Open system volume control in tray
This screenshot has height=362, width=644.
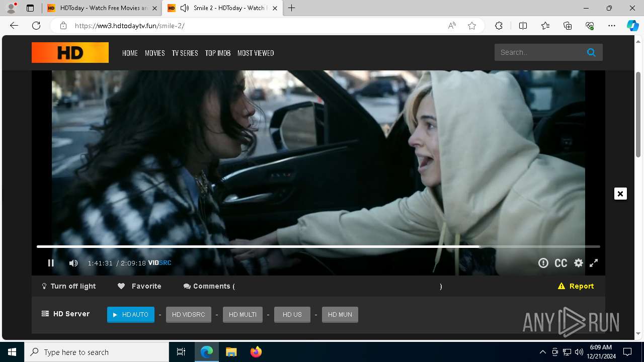[x=579, y=352]
